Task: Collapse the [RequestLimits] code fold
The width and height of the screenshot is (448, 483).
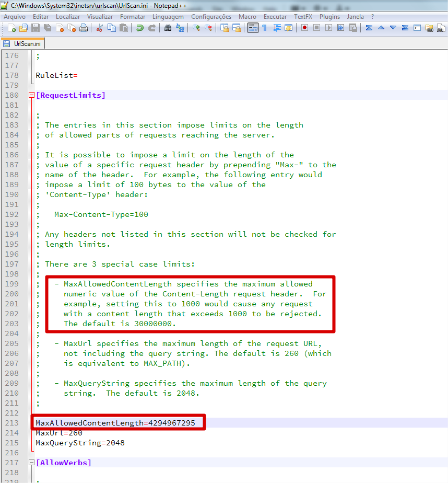Action: click(32, 95)
